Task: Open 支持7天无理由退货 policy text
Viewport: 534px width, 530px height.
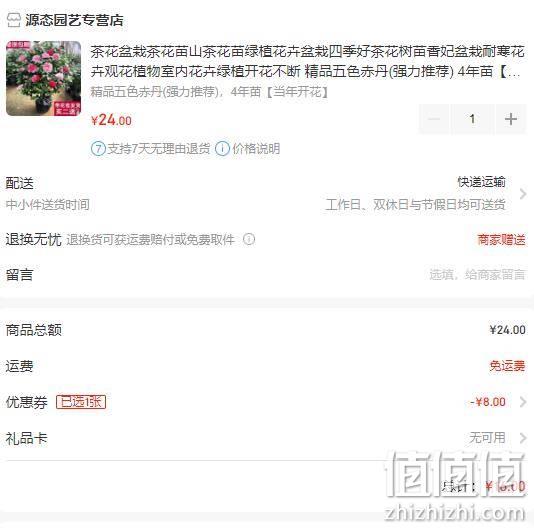Action: [159, 149]
